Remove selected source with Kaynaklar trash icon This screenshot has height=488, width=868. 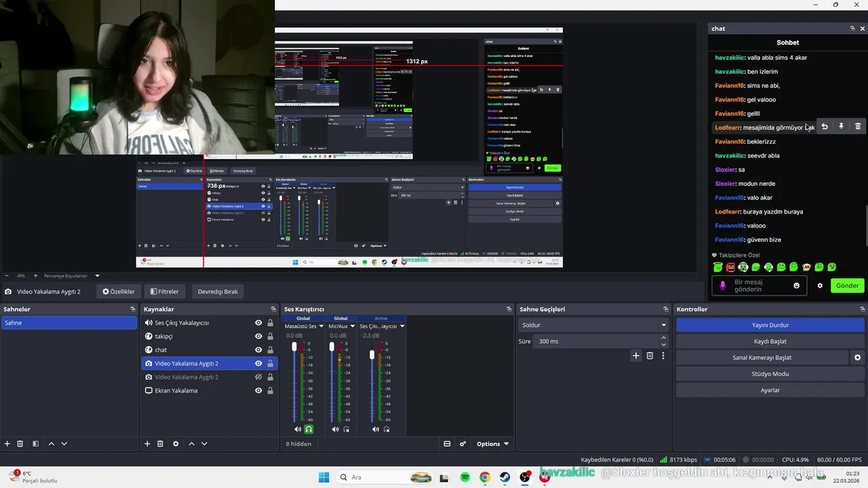coord(160,444)
